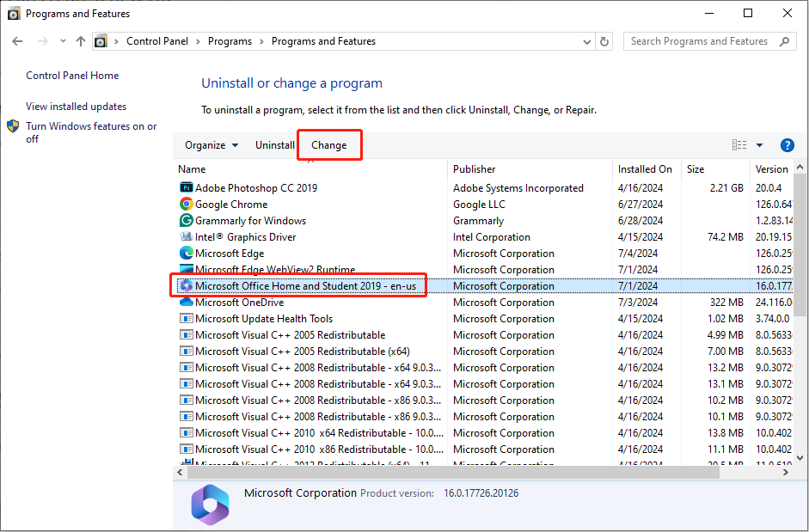
Task: Click the Visual C++ 2005 Redistributable (x64) icon
Action: (x=186, y=352)
